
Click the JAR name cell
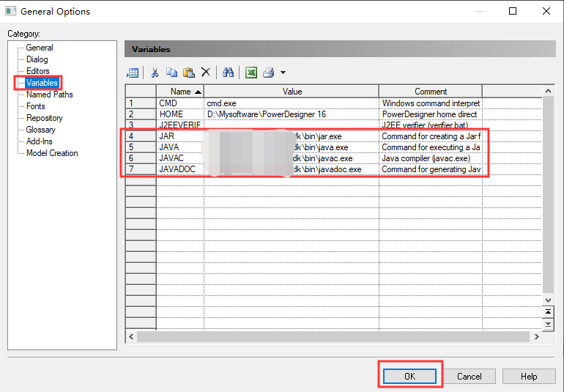[180, 136]
